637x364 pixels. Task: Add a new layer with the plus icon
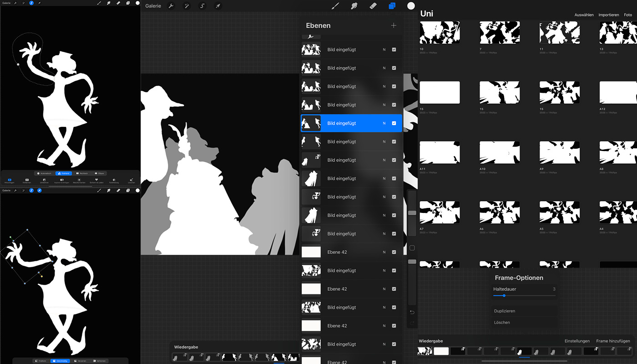pos(394,25)
